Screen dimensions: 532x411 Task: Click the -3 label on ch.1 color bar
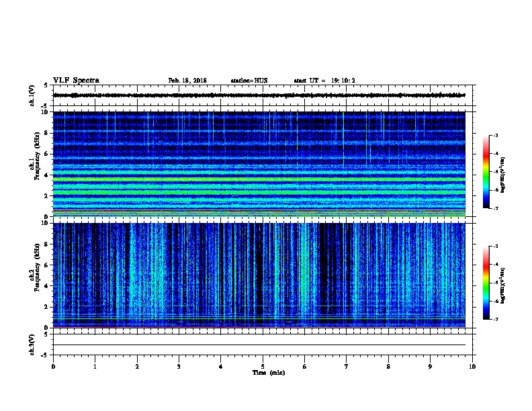[496, 135]
